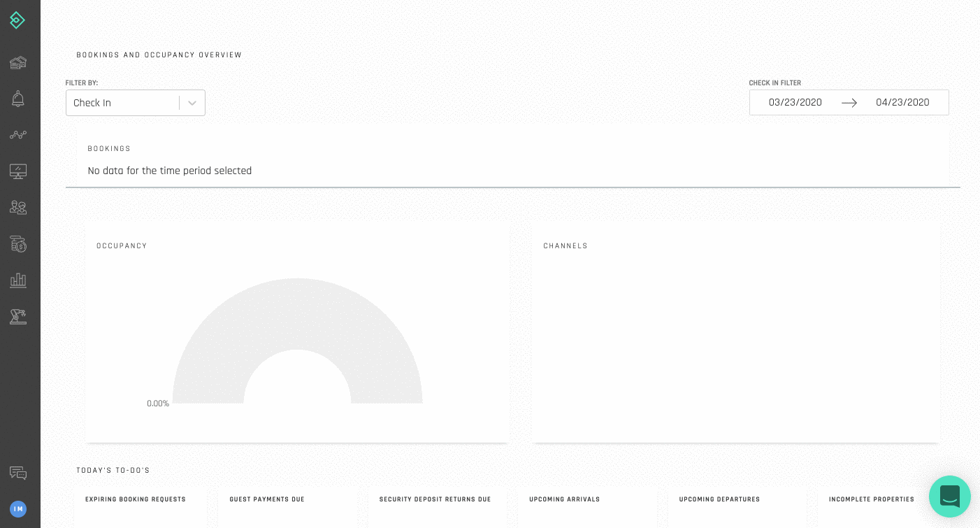Image resolution: width=980 pixels, height=528 pixels.
Task: Open the Check In filter dropdown
Action: click(x=136, y=103)
